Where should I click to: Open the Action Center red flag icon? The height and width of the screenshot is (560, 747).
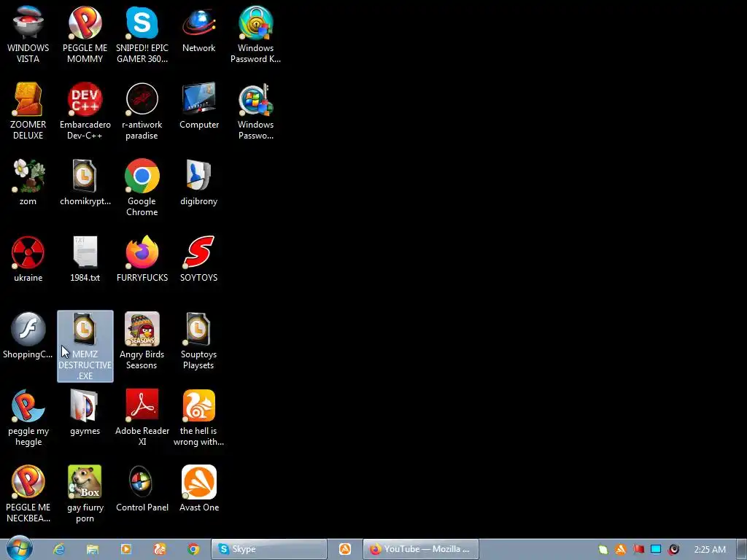[x=638, y=549]
